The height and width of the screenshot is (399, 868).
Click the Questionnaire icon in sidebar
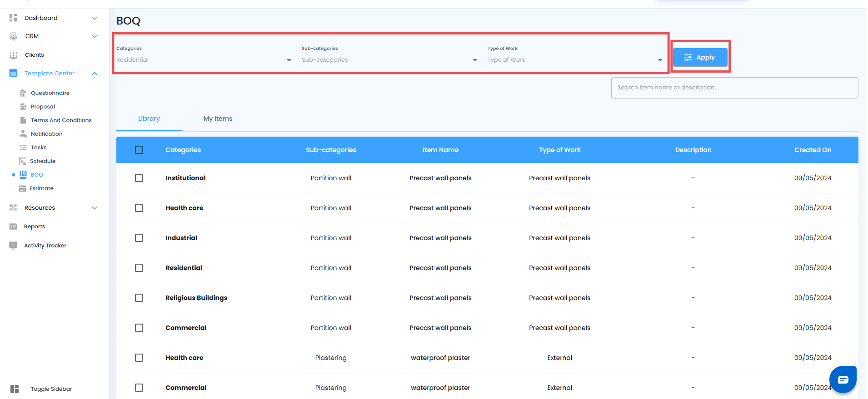click(23, 93)
